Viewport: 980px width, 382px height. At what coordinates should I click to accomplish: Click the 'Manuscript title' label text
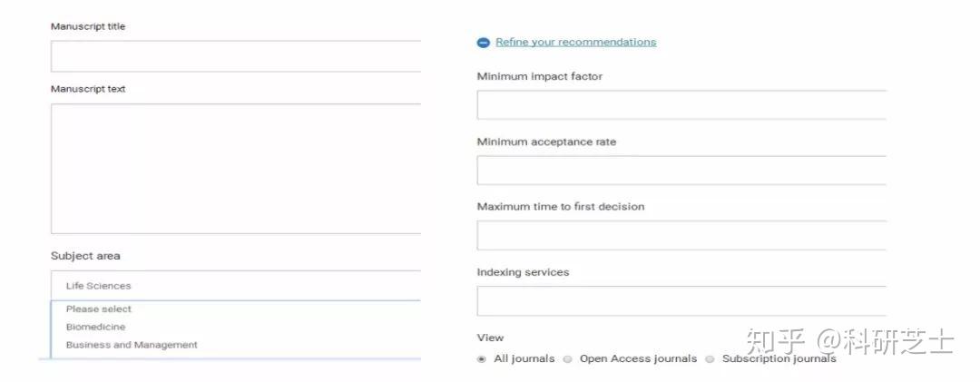(88, 27)
